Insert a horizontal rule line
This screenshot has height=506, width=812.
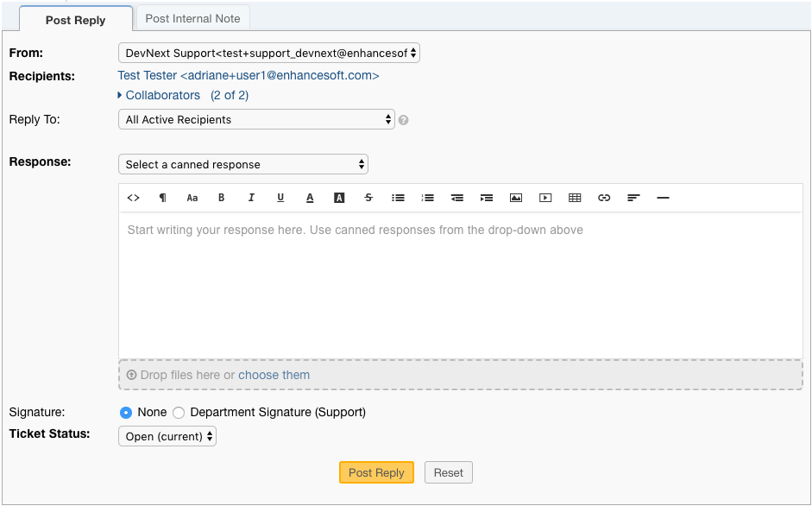663,198
